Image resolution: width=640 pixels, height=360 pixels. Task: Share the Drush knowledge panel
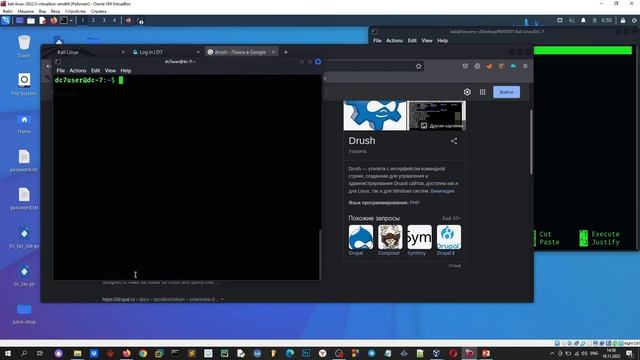click(454, 141)
